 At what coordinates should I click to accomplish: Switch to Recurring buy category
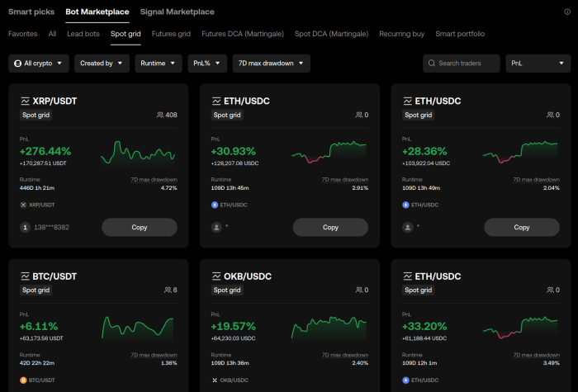[x=402, y=34]
